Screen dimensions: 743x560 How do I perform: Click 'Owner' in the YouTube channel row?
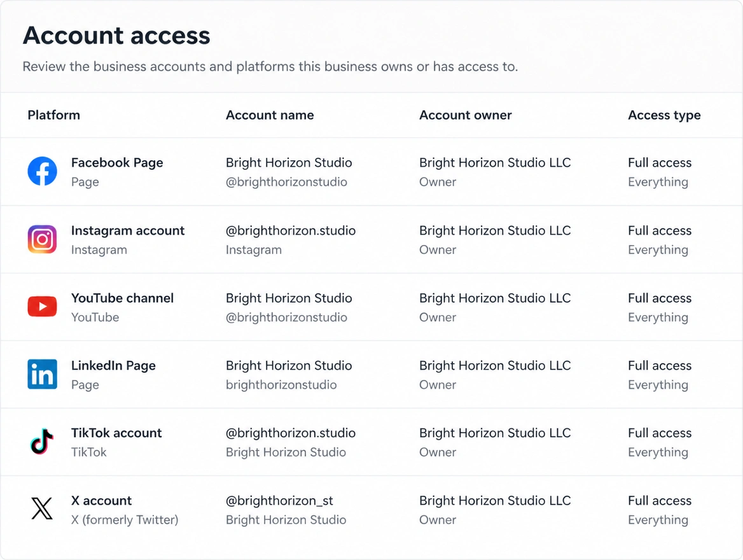pyautogui.click(x=438, y=317)
